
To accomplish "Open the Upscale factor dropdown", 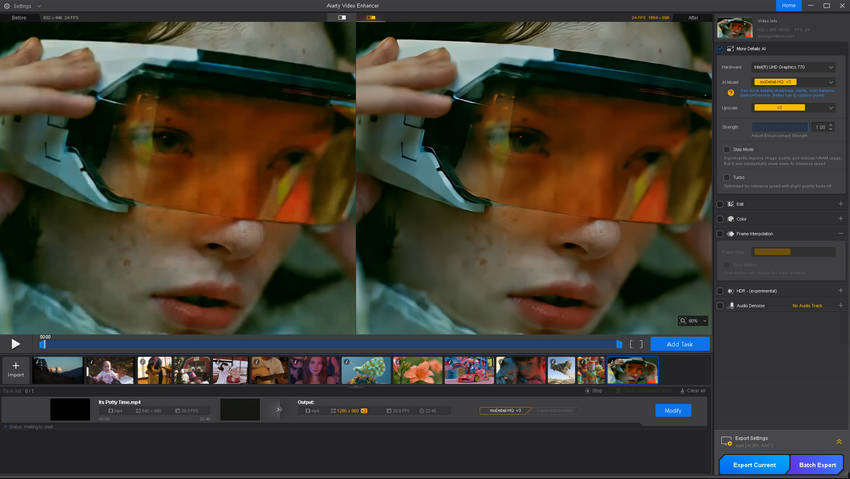I will coord(793,108).
